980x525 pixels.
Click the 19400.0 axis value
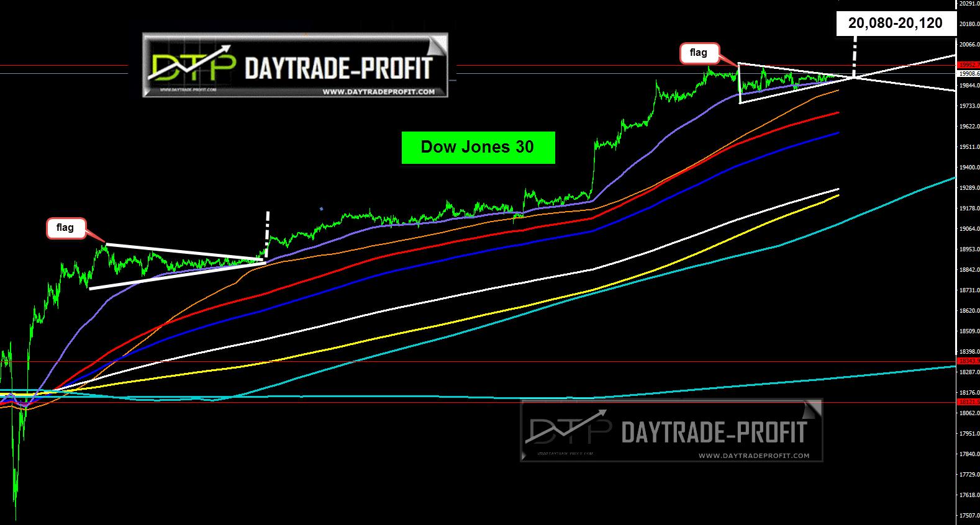969,168
